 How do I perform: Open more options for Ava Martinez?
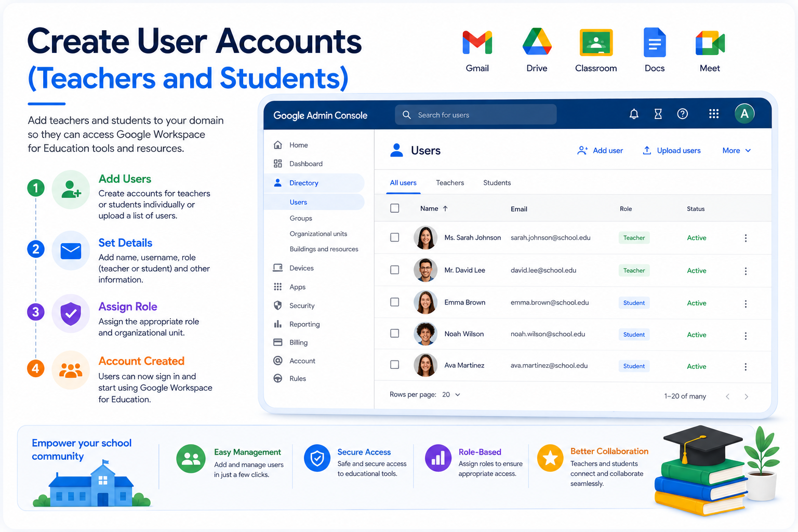pyautogui.click(x=746, y=367)
